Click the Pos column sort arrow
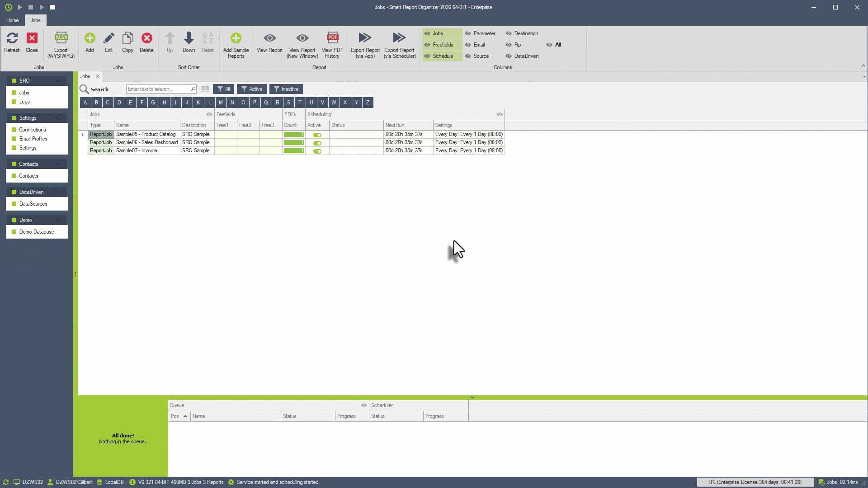This screenshot has width=868, height=488. (185, 416)
